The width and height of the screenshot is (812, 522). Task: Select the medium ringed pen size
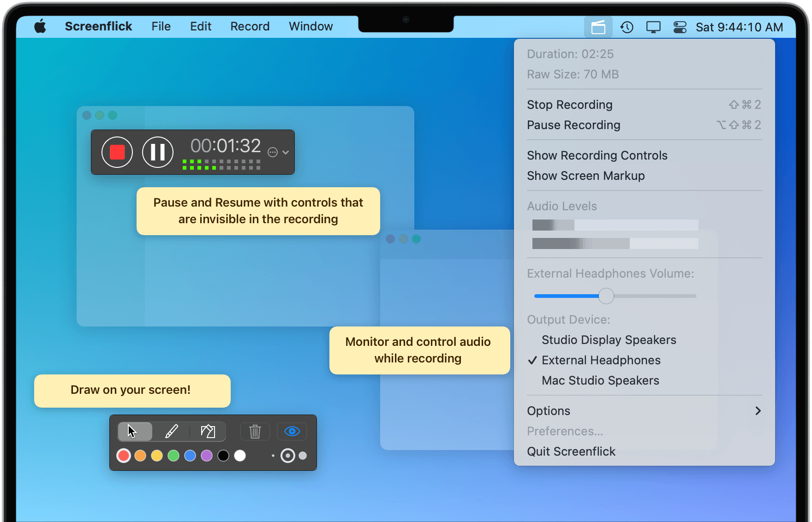pyautogui.click(x=288, y=456)
